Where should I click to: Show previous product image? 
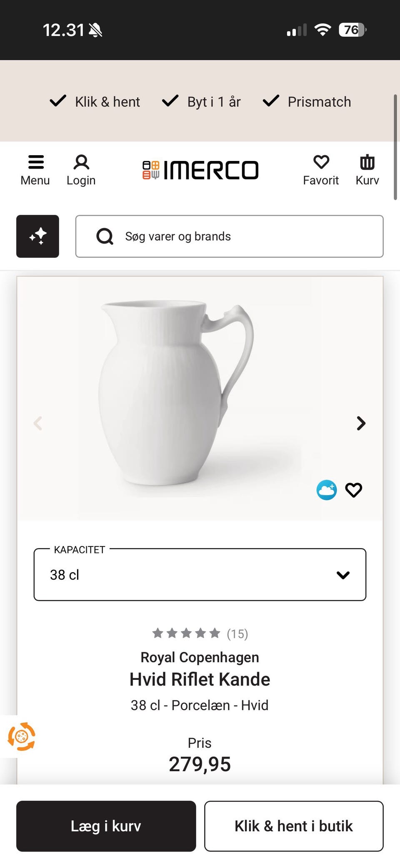tap(38, 423)
